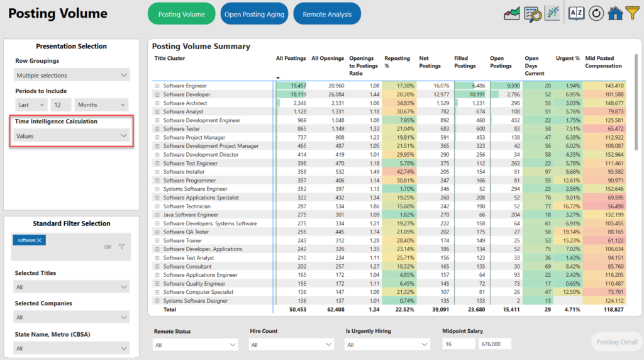Click the yellow funnel filter icon
644x360 pixels.
[x=633, y=13]
